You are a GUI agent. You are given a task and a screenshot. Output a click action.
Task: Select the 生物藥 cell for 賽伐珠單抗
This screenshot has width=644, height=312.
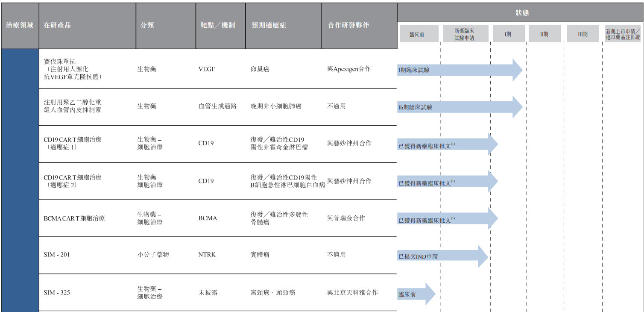pyautogui.click(x=146, y=68)
